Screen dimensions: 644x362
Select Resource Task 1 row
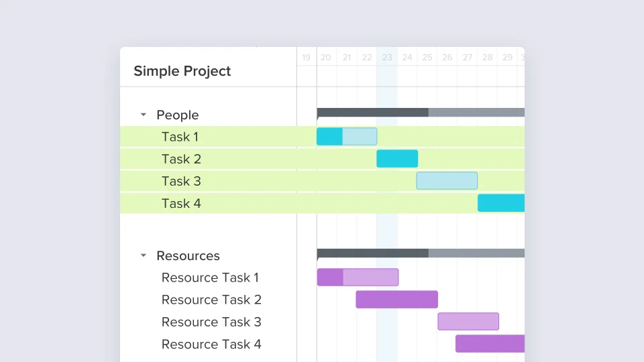[x=210, y=278]
